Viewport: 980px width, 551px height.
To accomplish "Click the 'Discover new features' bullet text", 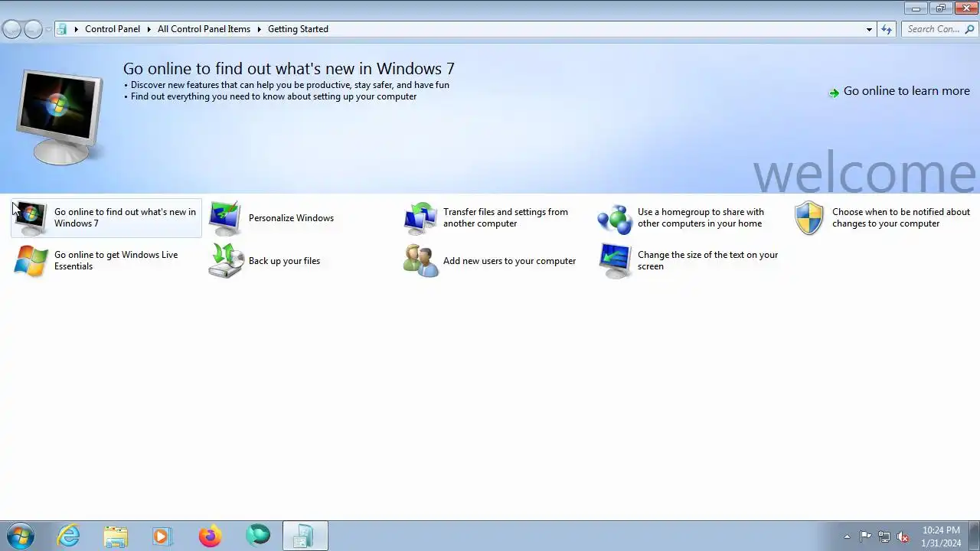I will coord(289,85).
